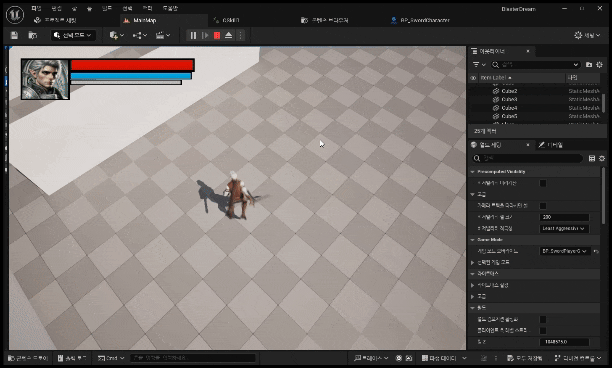612x368 pixels.
Task: Open the selection mode dropdown
Action: coord(73,36)
